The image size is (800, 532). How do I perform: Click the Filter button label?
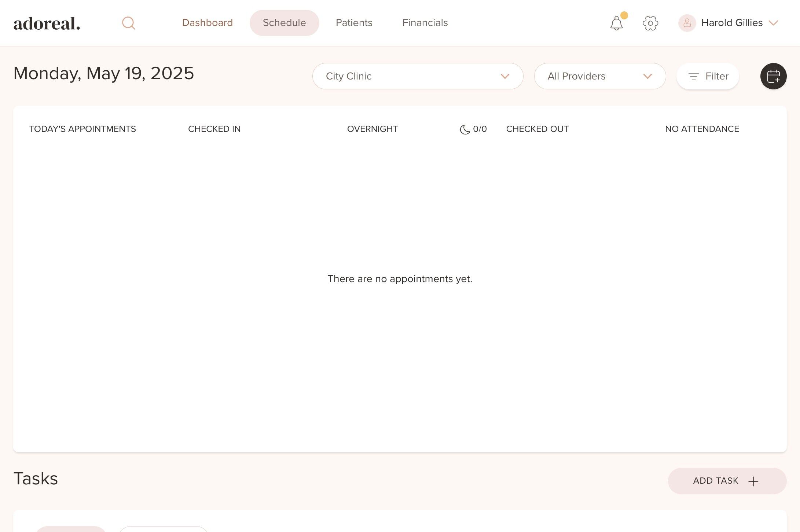coord(717,76)
